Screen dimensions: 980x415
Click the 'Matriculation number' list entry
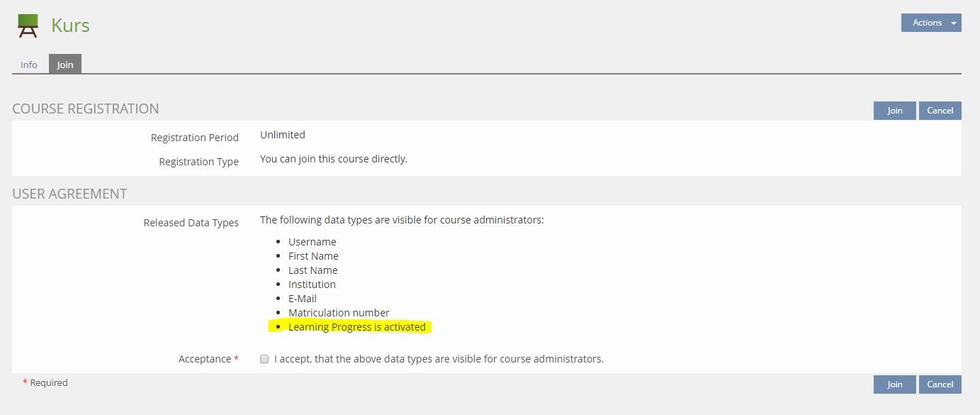point(339,313)
